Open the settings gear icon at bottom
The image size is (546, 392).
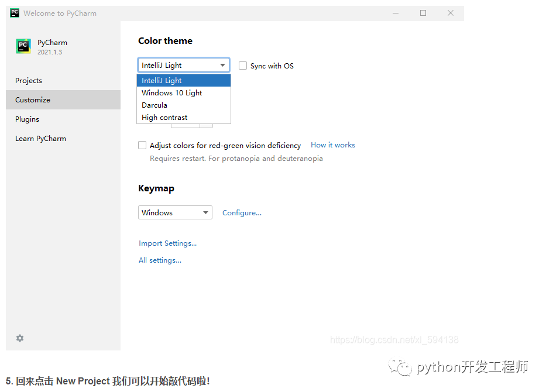click(x=20, y=338)
